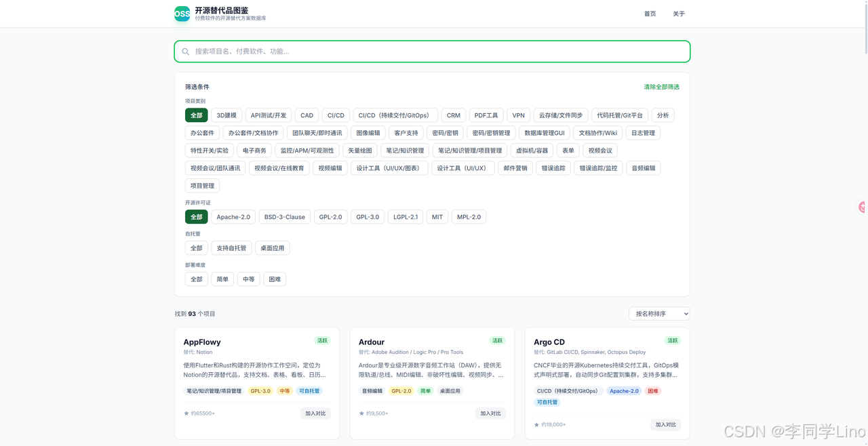The image size is (868, 446).
Task: Open the Ardour project title
Action: coord(372,342)
